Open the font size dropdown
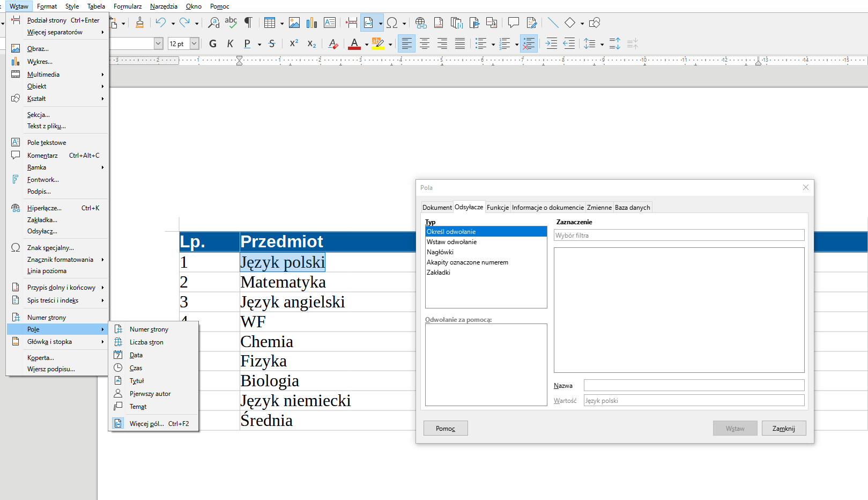Screen dimensions: 868x500 195,43
